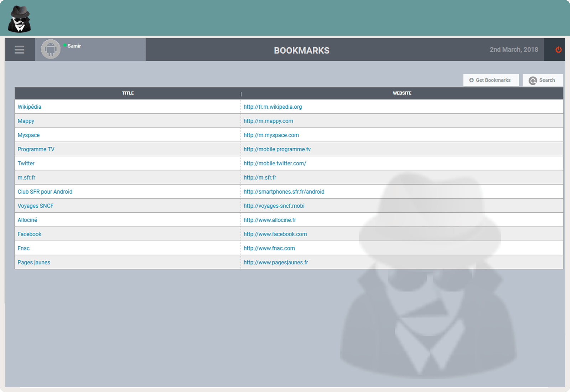Visit the www.allocine.fr link
Image resolution: width=570 pixels, height=392 pixels.
pos(270,220)
